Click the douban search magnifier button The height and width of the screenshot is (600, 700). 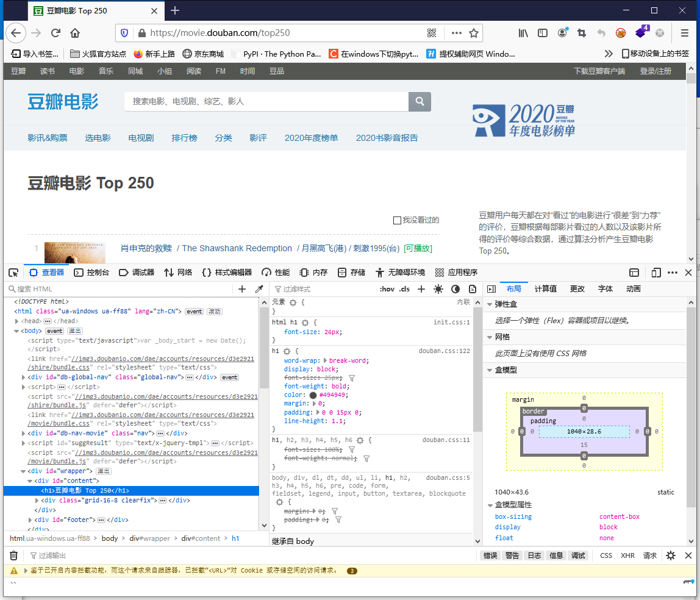click(x=420, y=102)
